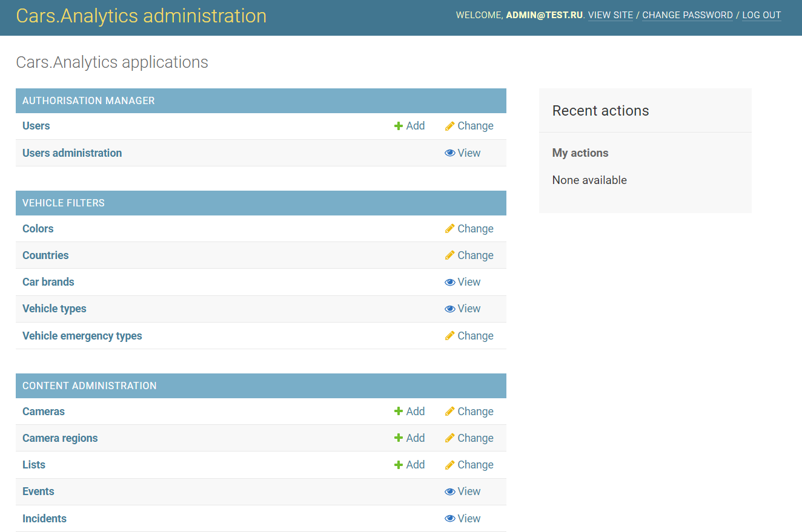This screenshot has height=532, width=802.
Task: Click the eye icon in Users administration row
Action: point(449,153)
